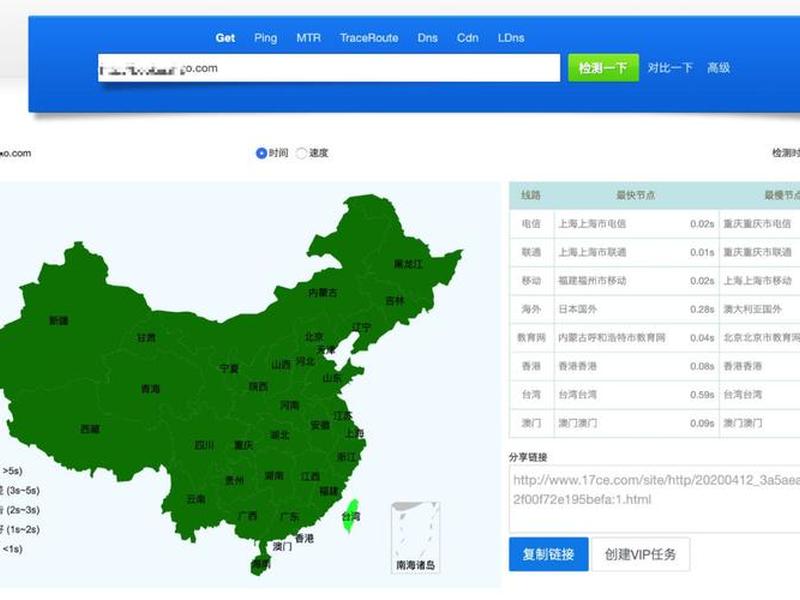Click the 海外 row label
The width and height of the screenshot is (800, 600).
click(531, 309)
